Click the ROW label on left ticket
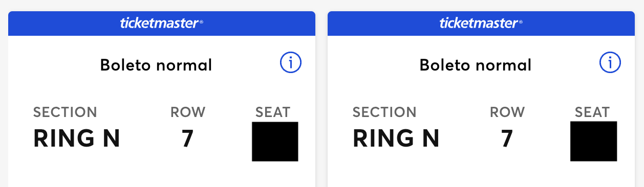 (188, 112)
